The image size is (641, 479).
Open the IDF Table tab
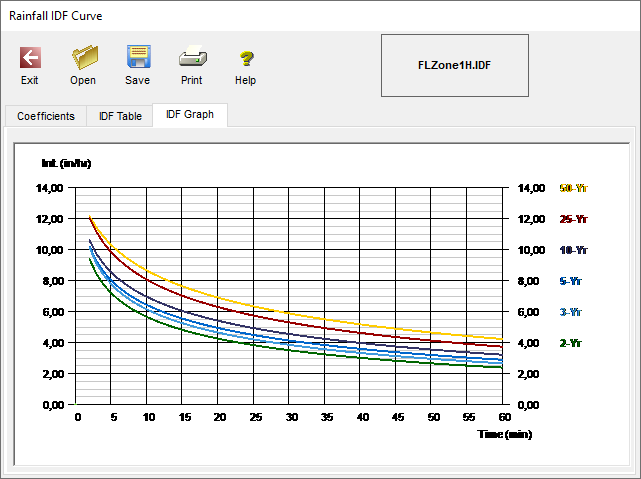(x=120, y=116)
